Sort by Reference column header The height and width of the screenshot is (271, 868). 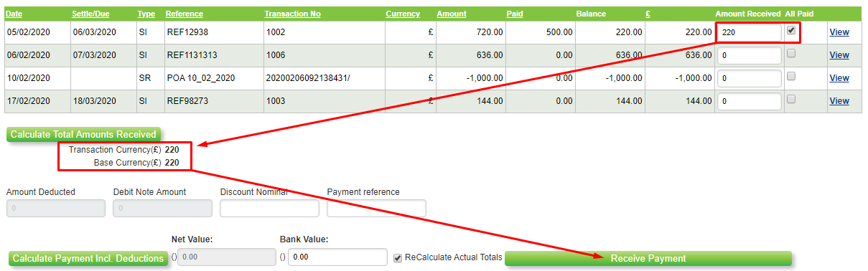click(184, 14)
